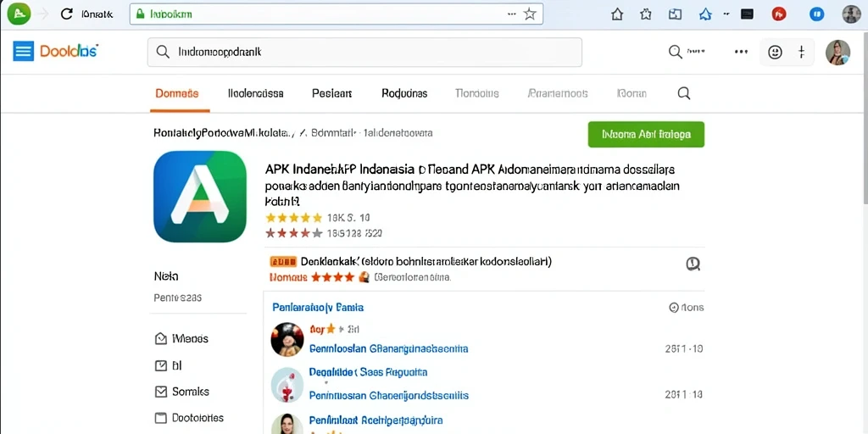The width and height of the screenshot is (868, 434).
Task: Switch to the Ilodencüssa tab
Action: pos(256,93)
